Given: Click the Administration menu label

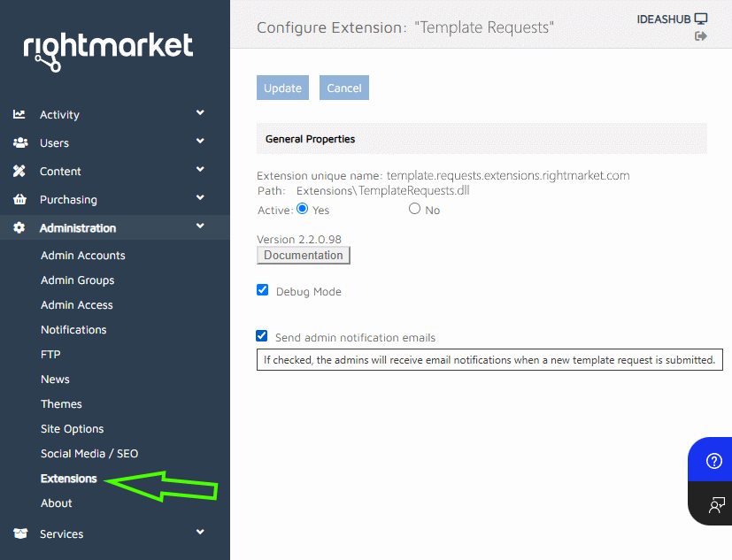Looking at the screenshot, I should pos(78,228).
